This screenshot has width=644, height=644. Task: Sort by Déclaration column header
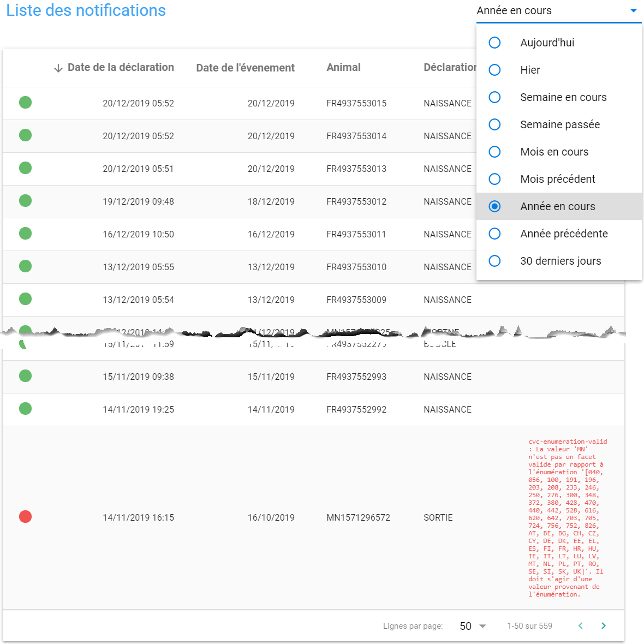(x=450, y=67)
